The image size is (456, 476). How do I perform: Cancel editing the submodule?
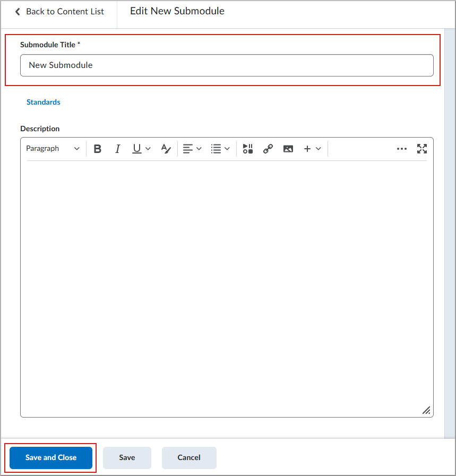point(189,457)
